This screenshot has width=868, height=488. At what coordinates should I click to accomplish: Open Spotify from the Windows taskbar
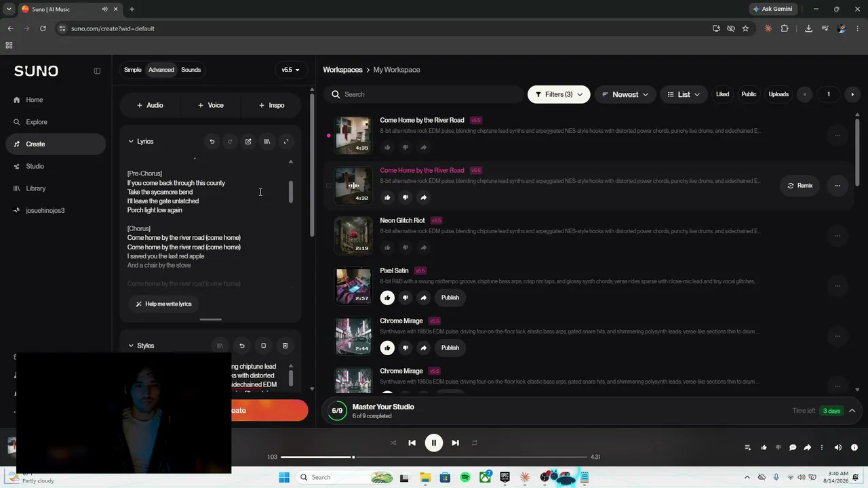[x=465, y=477]
